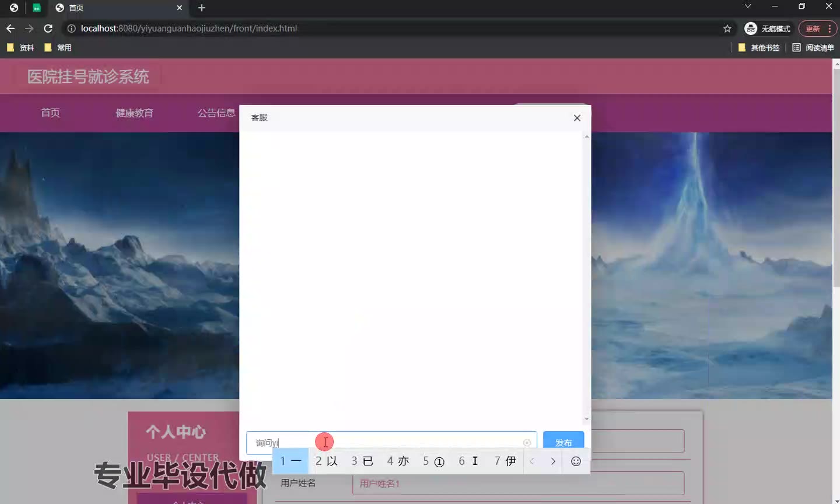This screenshot has width=840, height=504.
Task: Close the 客服 chat dialog
Action: click(x=577, y=118)
